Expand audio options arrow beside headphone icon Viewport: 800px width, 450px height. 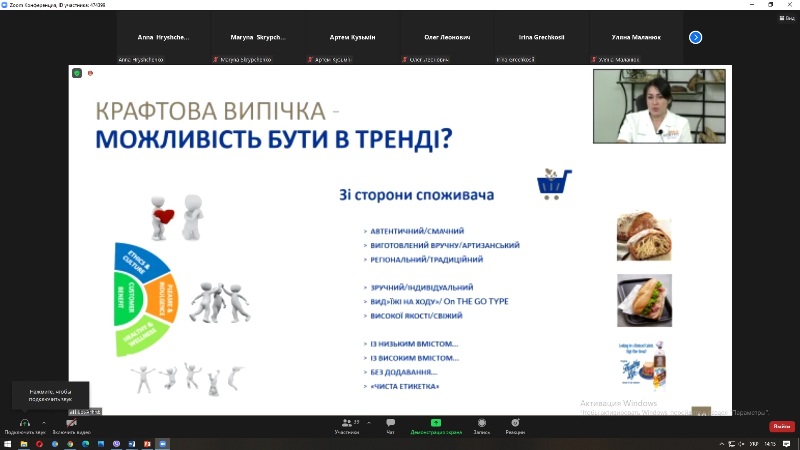(x=44, y=423)
